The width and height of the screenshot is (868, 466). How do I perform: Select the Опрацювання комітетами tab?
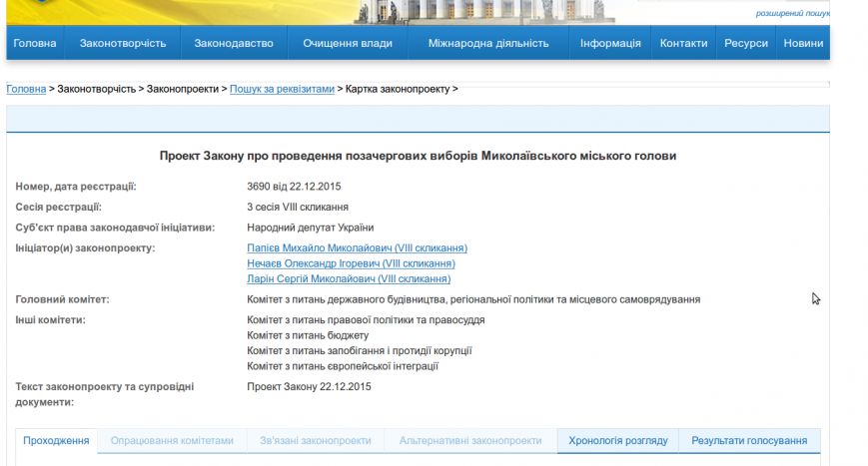point(172,441)
